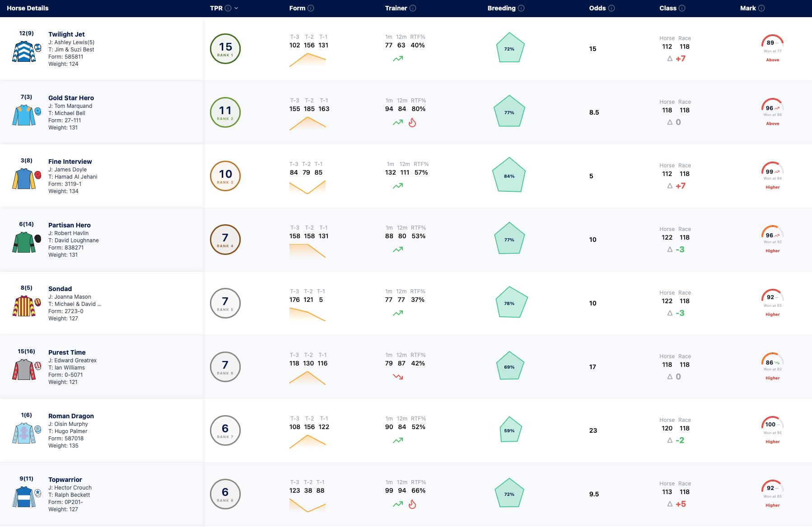812x527 pixels.
Task: Open the Twilight Jet horse name link
Action: [66, 34]
